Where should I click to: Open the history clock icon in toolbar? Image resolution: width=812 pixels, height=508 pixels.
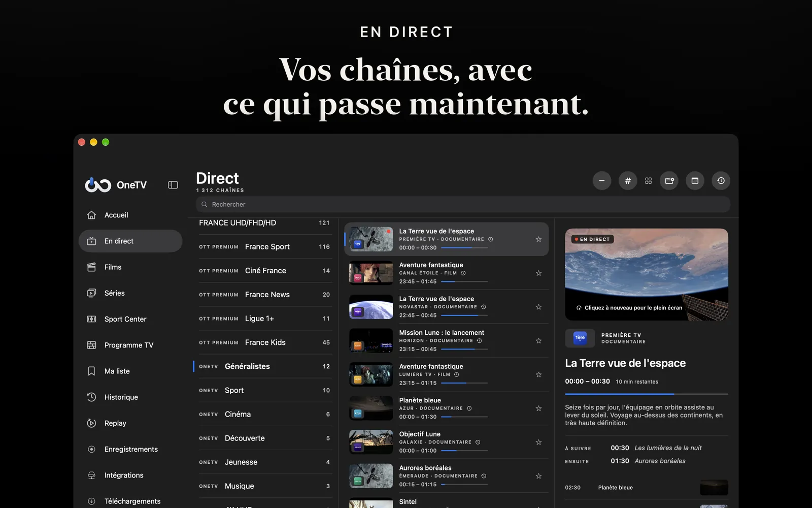click(721, 181)
